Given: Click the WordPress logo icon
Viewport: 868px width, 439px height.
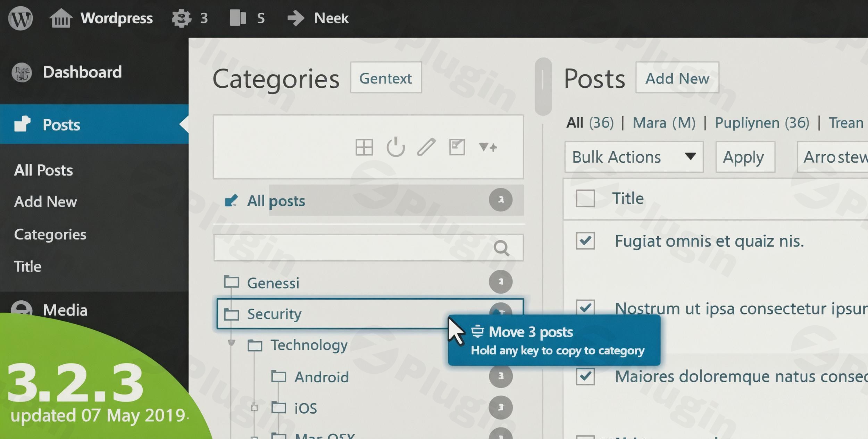Looking at the screenshot, I should (20, 18).
